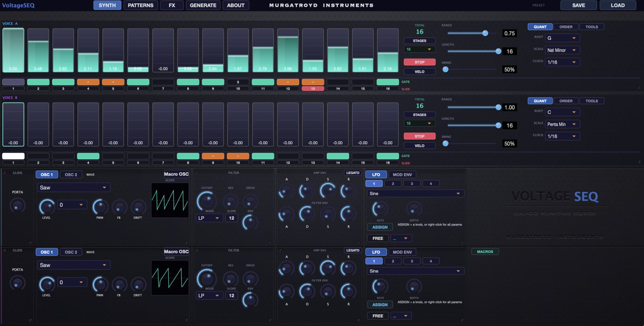Click the Voice B synth PORTA knob
Image resolution: width=644 pixels, height=326 pixels.
[17, 283]
